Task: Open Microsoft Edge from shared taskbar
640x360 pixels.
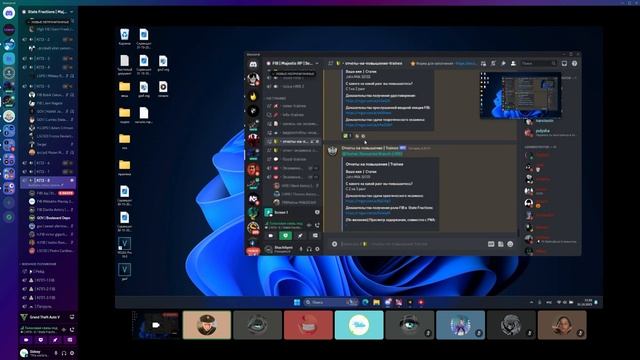Action: (x=365, y=302)
